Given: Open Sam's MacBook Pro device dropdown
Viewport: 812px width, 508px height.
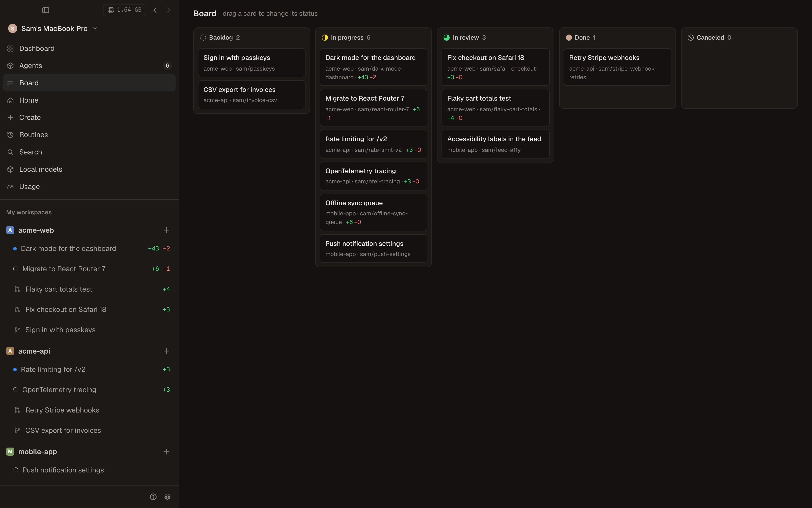Looking at the screenshot, I should [53, 28].
